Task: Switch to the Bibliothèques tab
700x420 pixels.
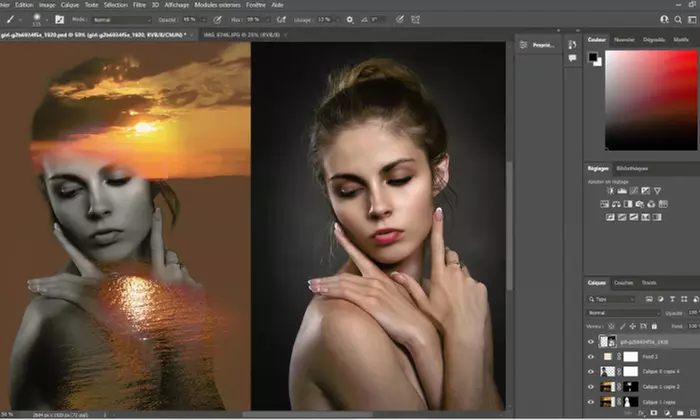Action: point(632,168)
